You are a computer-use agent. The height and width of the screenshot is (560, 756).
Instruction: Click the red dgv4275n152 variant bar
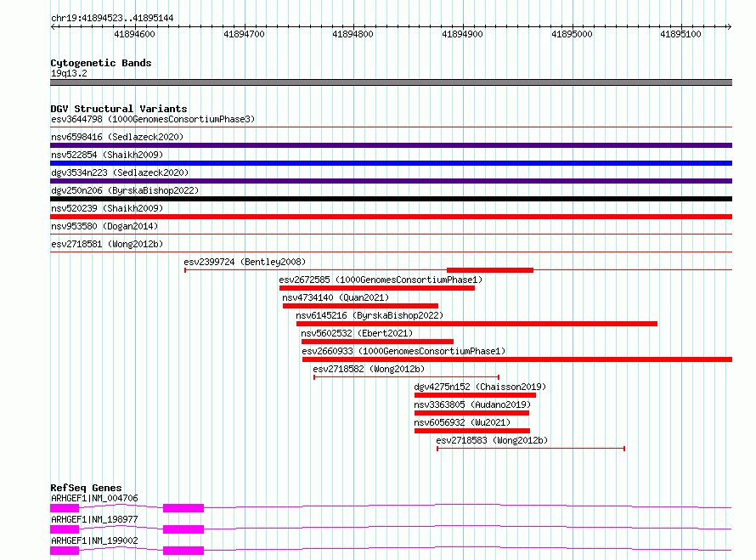[475, 395]
